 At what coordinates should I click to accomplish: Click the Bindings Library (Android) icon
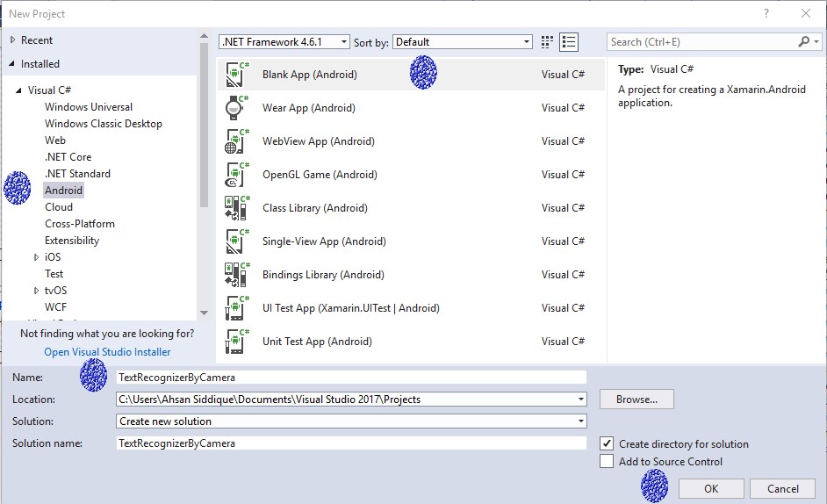click(x=236, y=275)
